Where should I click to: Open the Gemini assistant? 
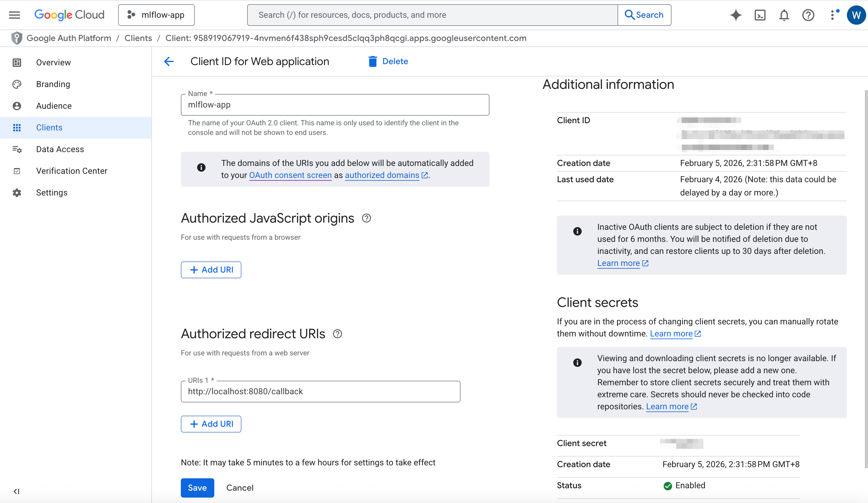point(736,15)
